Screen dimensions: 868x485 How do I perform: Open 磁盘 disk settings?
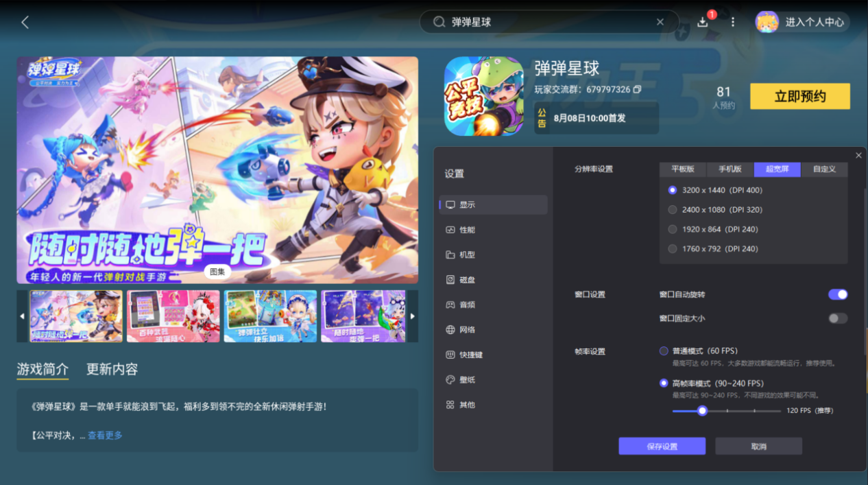pos(493,280)
